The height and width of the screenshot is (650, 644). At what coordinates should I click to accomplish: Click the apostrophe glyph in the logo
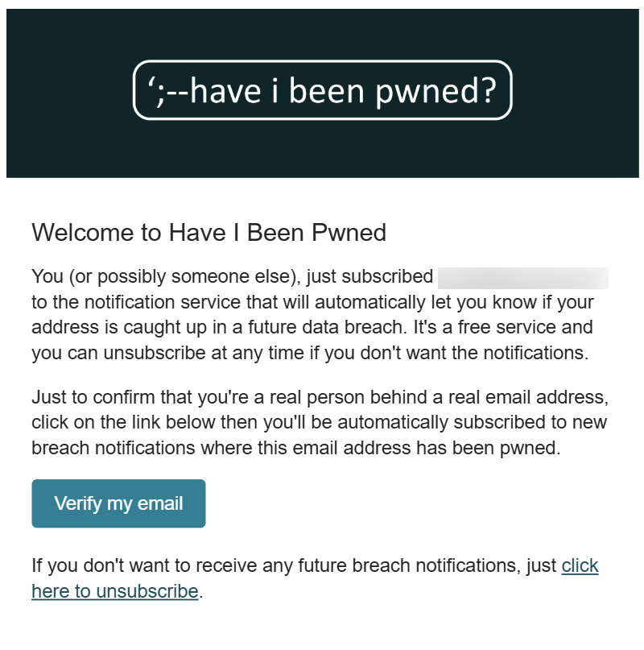pos(153,83)
